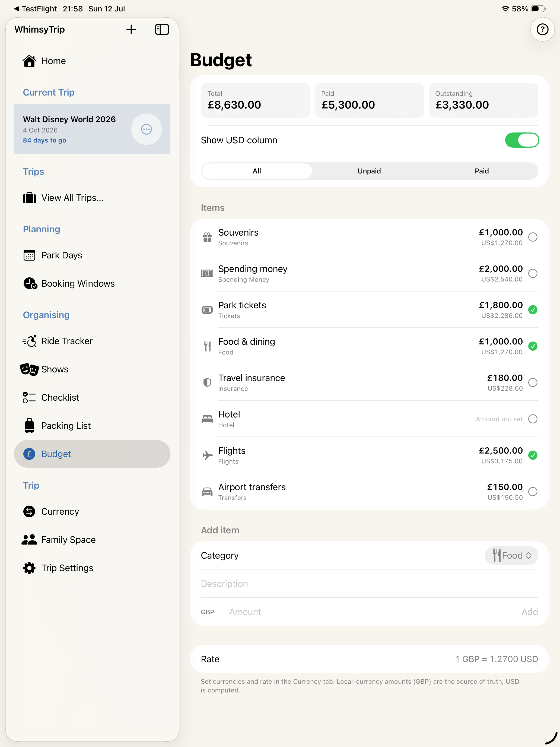Click the Packing List luggage icon
Screen dimensions: 560x747
29,426
